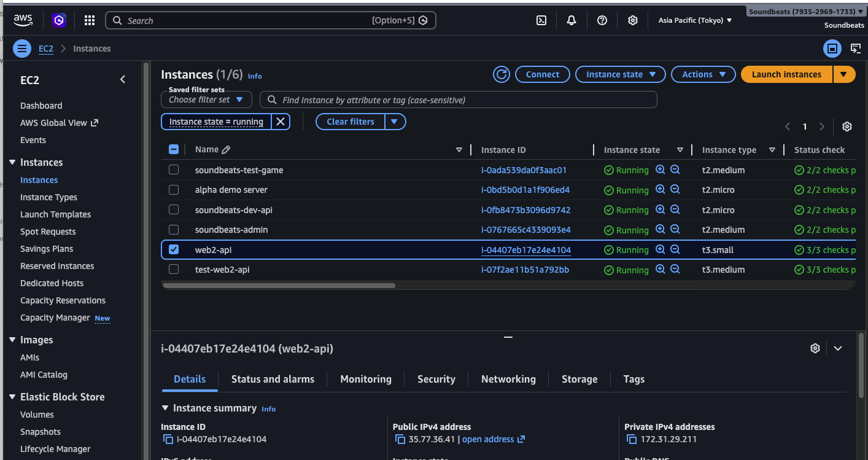Screen dimensions: 868x460
Task: Open Launch instances split-button arrow
Action: click(x=844, y=74)
